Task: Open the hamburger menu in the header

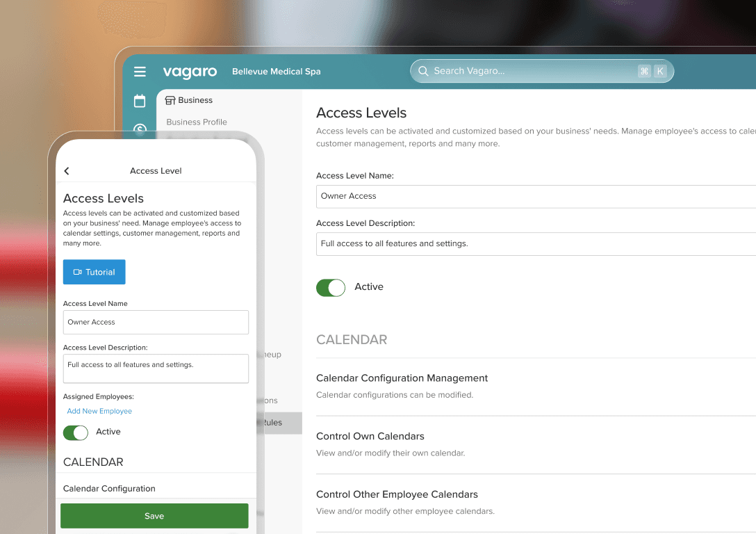Action: tap(140, 72)
